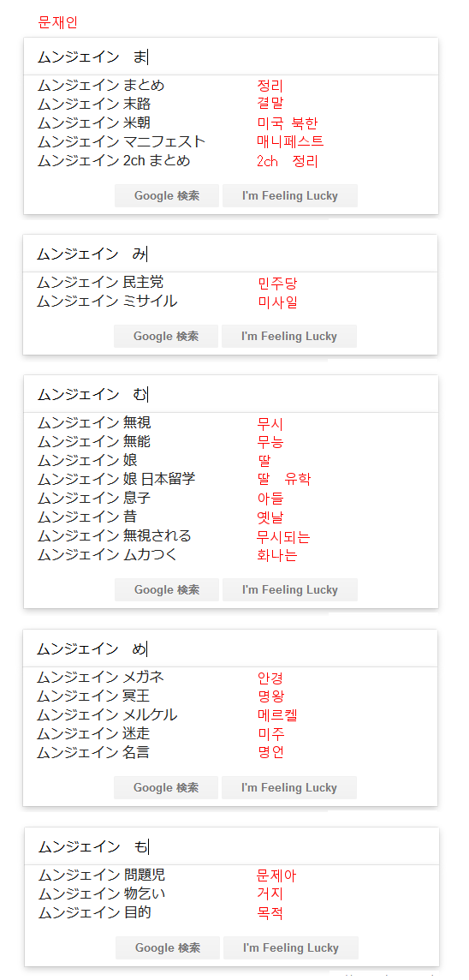Select suggestion ムンジェイン 2ch まとめ
The width and height of the screenshot is (469, 980).
pyautogui.click(x=113, y=161)
